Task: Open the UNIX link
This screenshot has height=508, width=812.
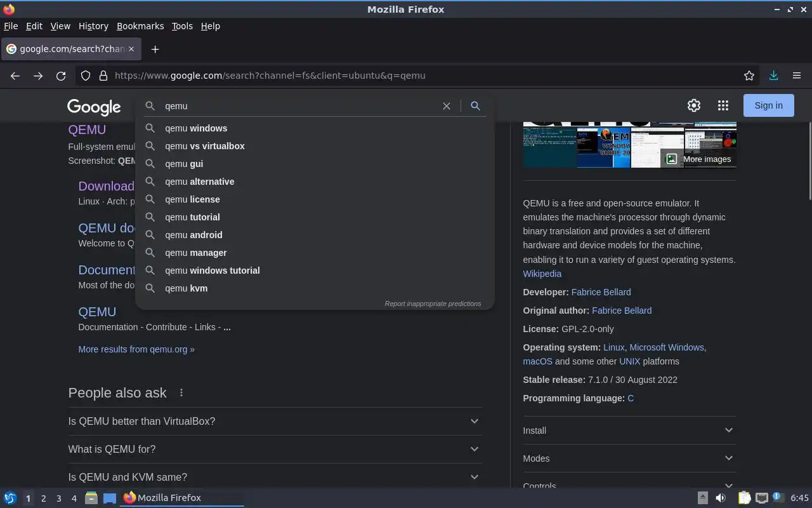Action: click(629, 361)
